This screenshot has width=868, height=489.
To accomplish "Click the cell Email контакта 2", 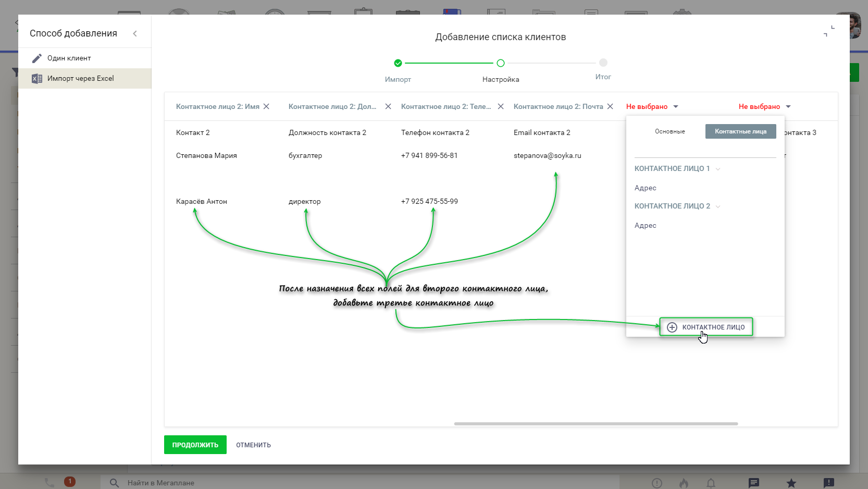I will pyautogui.click(x=542, y=132).
